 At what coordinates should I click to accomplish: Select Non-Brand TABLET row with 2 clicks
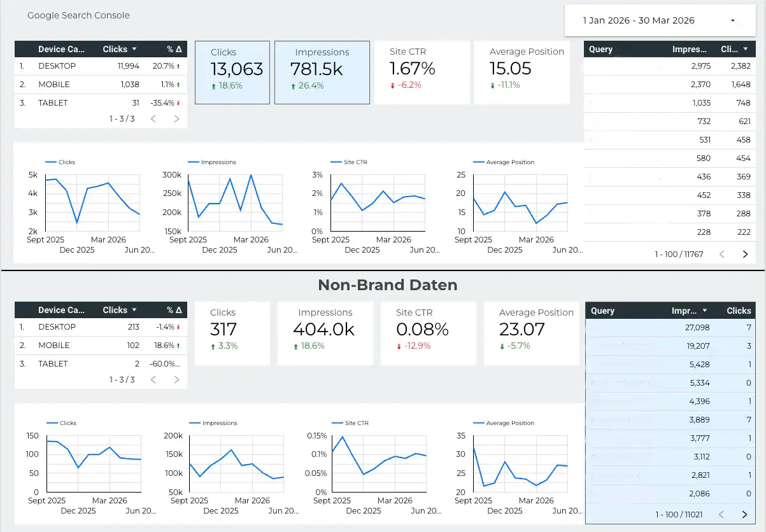(101, 364)
